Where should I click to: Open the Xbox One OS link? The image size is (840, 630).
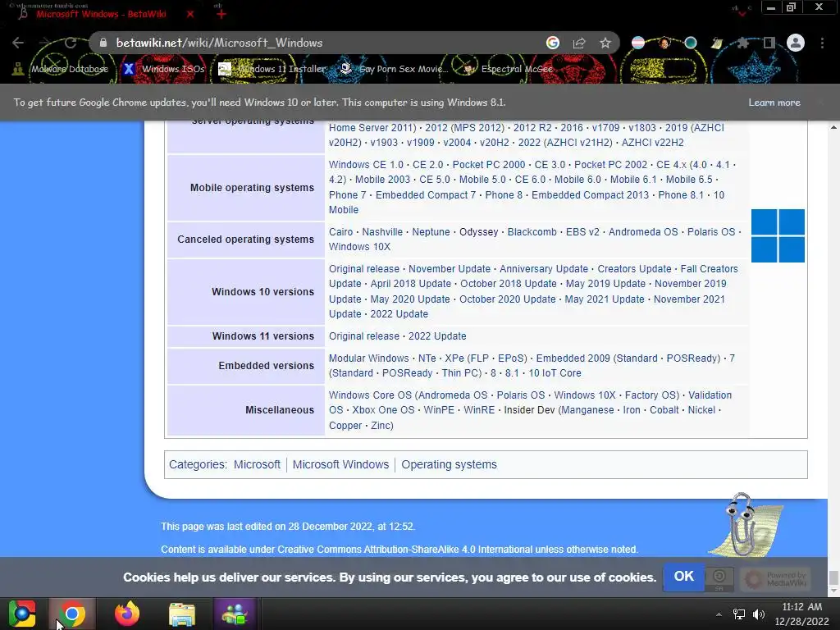pos(383,410)
